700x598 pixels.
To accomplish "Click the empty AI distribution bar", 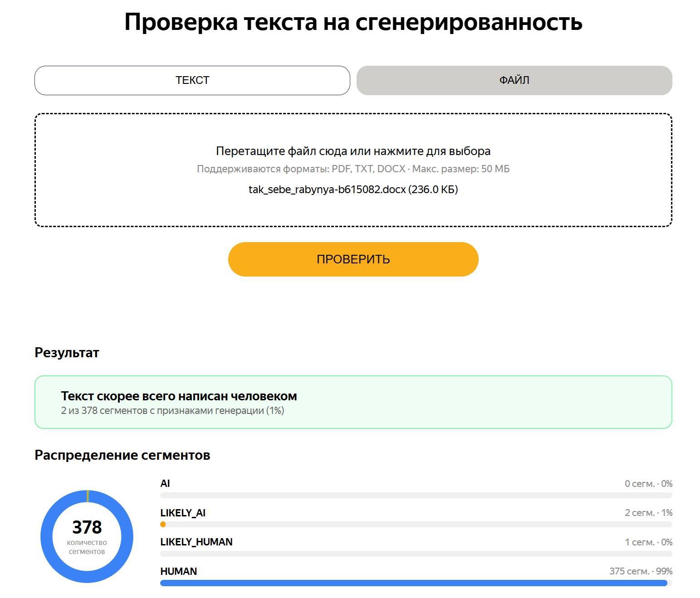I will click(416, 495).
